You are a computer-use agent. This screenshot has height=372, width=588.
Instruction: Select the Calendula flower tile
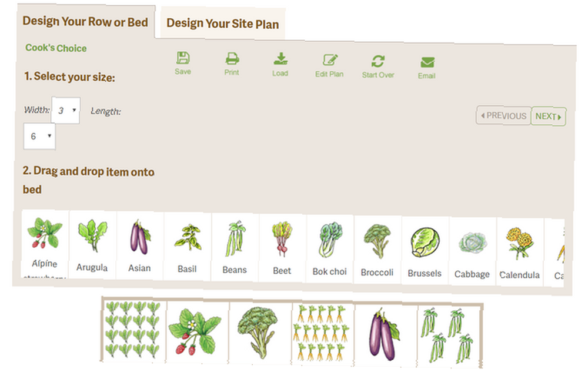[520, 251]
